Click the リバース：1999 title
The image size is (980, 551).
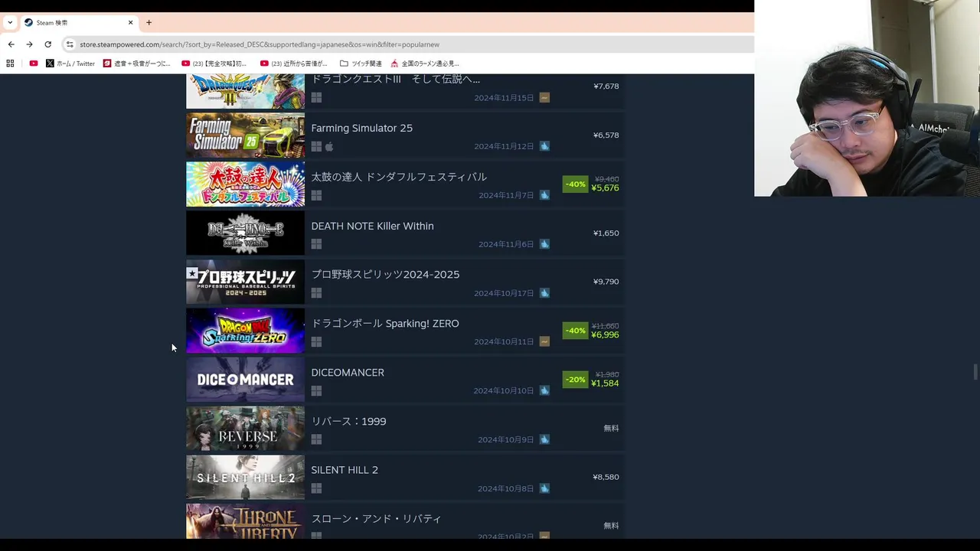pos(348,421)
